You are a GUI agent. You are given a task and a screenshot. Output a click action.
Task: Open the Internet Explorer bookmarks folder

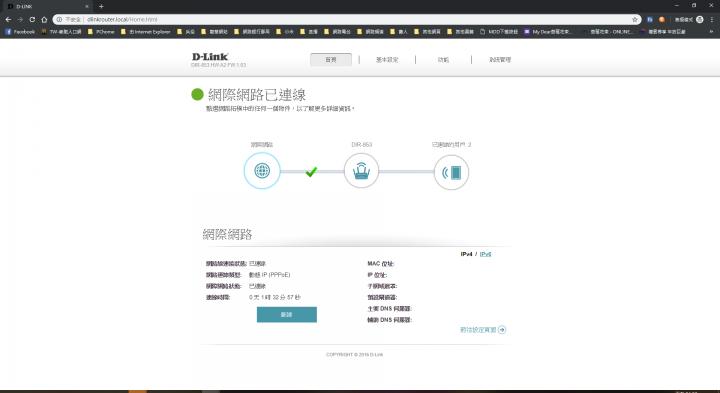click(146, 32)
